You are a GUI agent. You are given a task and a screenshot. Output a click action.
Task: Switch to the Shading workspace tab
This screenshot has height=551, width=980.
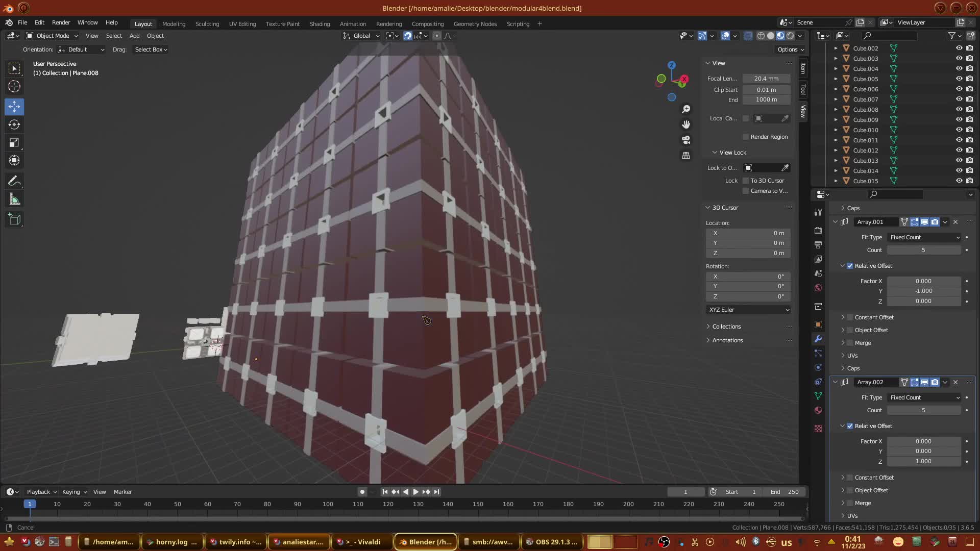[320, 24]
